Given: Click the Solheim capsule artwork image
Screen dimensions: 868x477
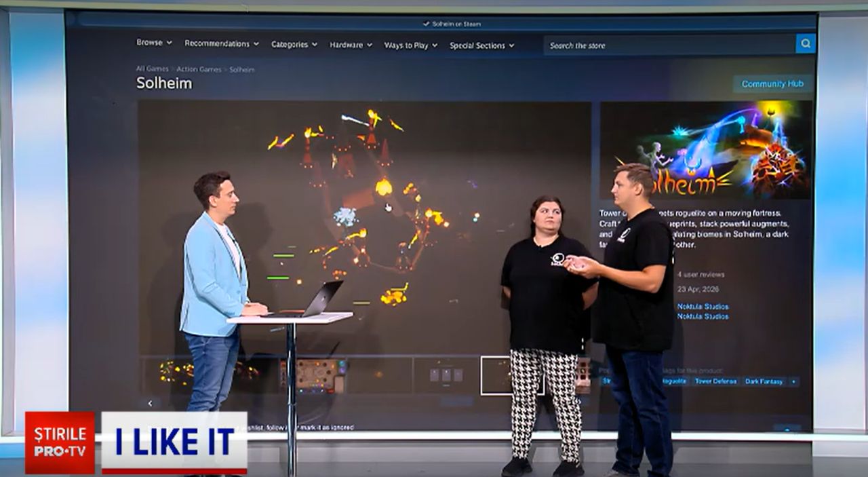Looking at the screenshot, I should coord(706,150).
